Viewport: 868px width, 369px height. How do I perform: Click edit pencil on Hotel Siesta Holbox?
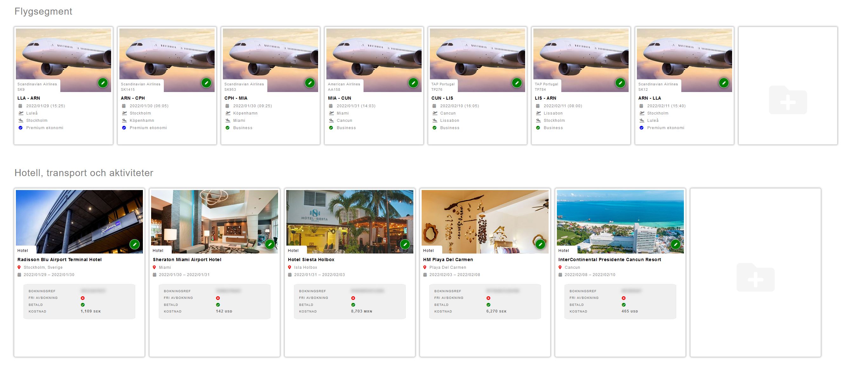pos(405,244)
